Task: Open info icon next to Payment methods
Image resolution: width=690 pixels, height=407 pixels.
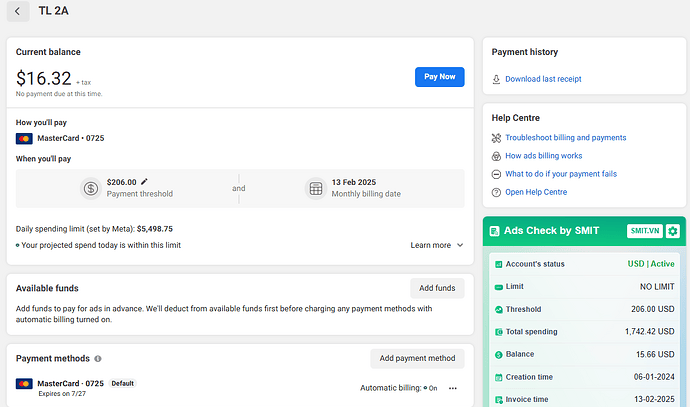Action: (x=98, y=359)
